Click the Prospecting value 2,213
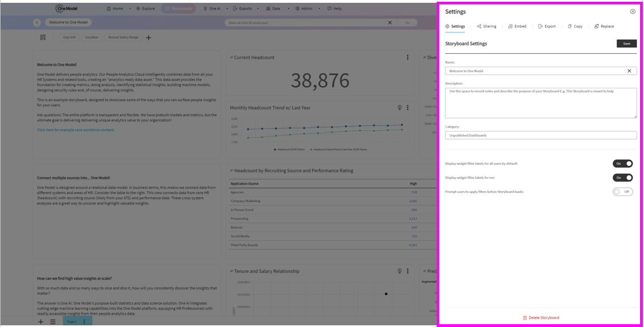644x327 pixels. click(413, 219)
